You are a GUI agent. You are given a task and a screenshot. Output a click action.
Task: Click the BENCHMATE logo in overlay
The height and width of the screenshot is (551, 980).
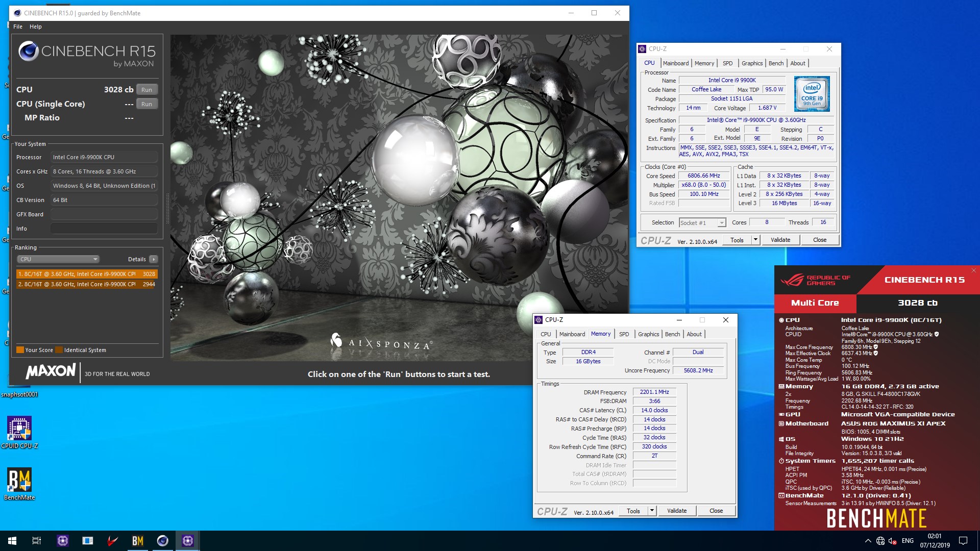point(876,518)
